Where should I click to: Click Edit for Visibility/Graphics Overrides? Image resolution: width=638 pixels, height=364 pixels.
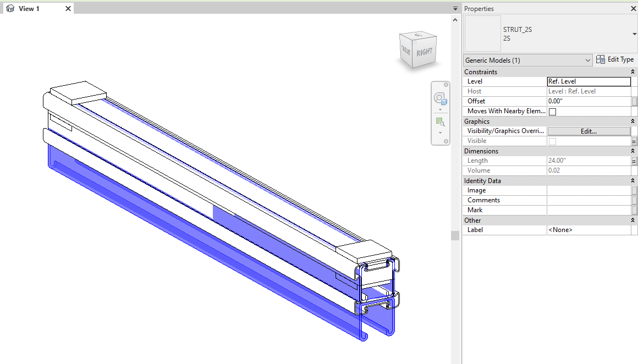tap(588, 131)
